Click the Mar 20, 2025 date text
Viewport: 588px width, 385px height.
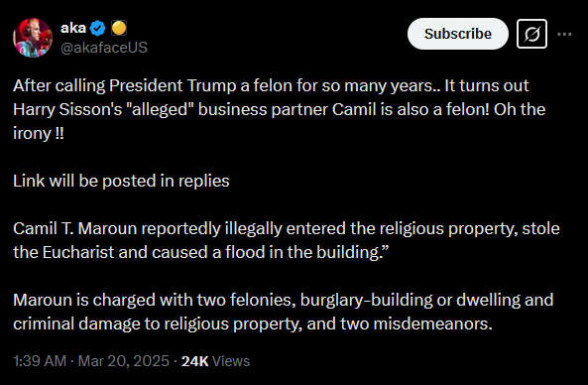(x=123, y=361)
